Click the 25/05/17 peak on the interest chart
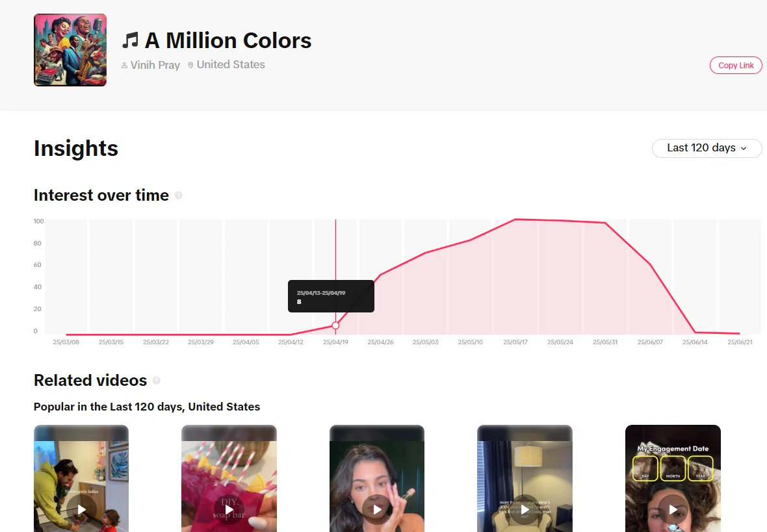The width and height of the screenshot is (767, 532). [515, 220]
